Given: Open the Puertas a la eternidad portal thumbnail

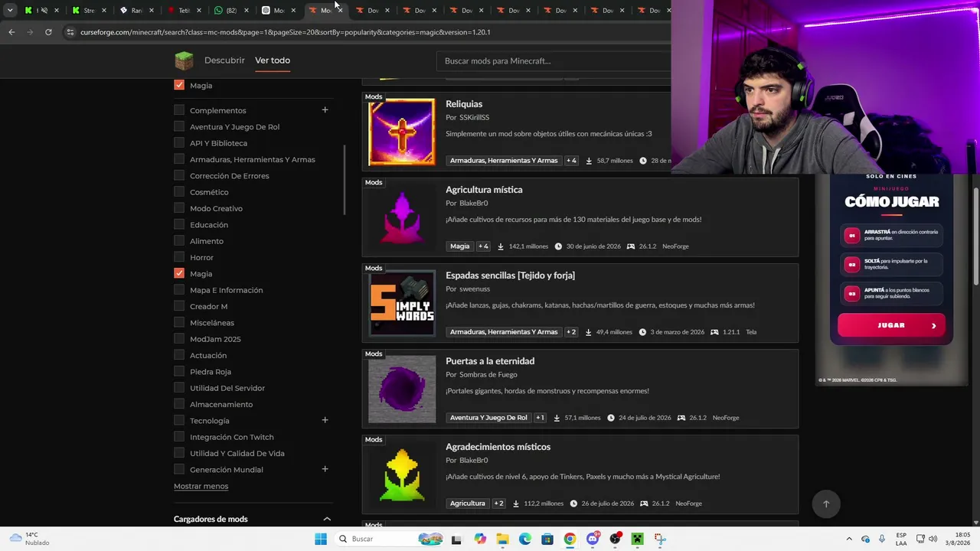Looking at the screenshot, I should point(402,390).
